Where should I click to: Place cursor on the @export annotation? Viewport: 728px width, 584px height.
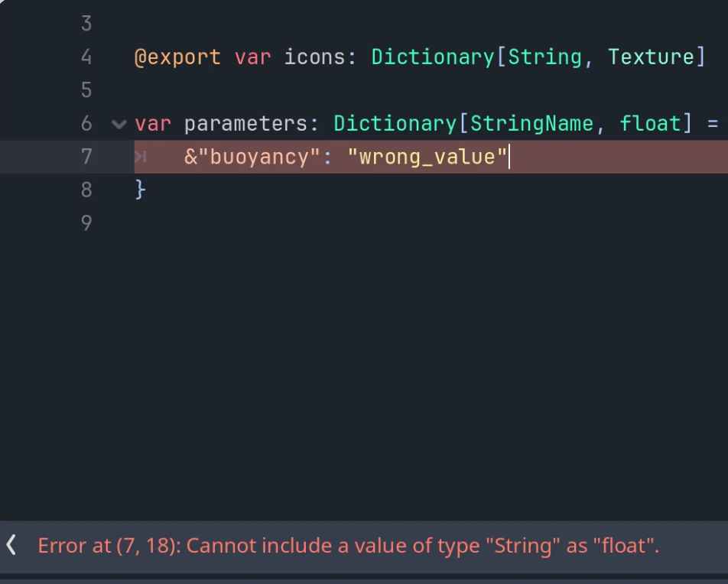(177, 57)
